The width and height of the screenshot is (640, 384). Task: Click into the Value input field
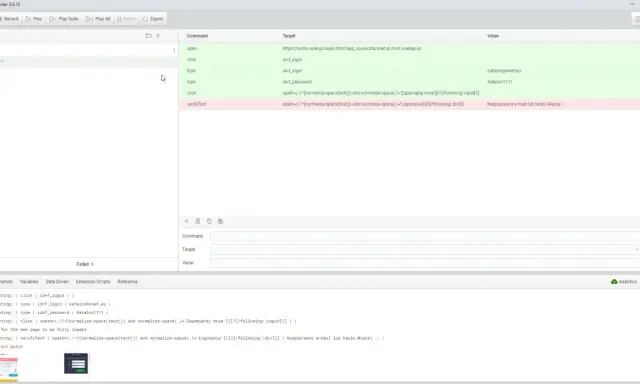click(425, 263)
